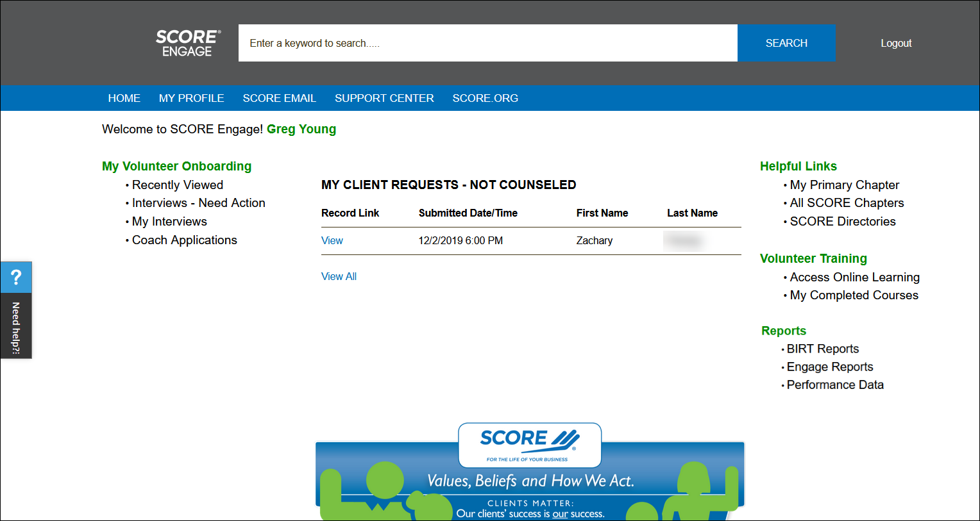
Task: Log out using the Logout link
Action: [896, 43]
